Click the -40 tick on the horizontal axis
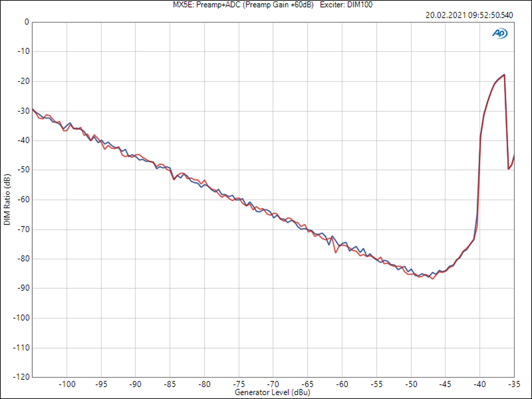 click(x=480, y=384)
